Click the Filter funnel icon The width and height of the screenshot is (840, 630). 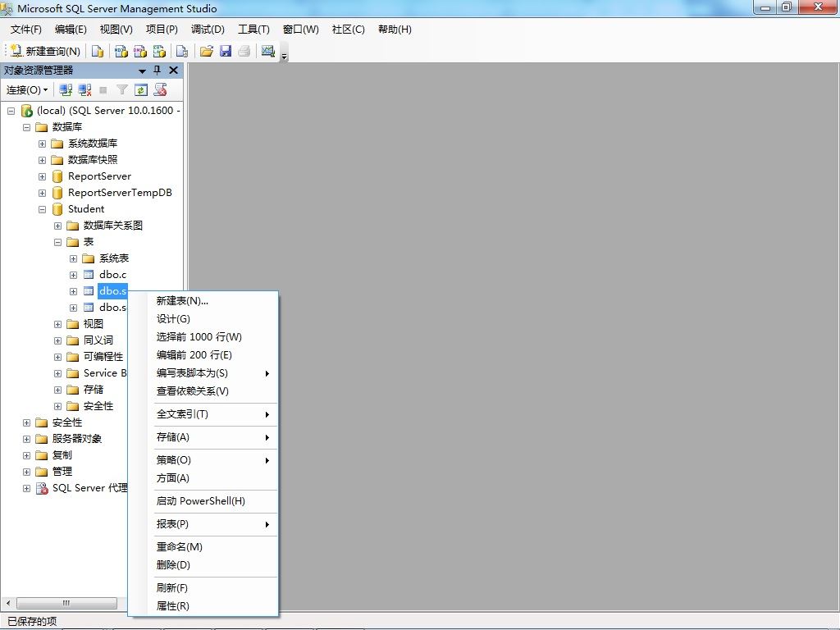[x=122, y=90]
